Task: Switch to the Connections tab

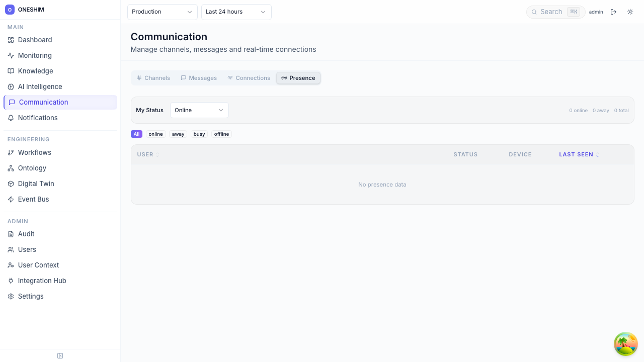Action: 249,78
